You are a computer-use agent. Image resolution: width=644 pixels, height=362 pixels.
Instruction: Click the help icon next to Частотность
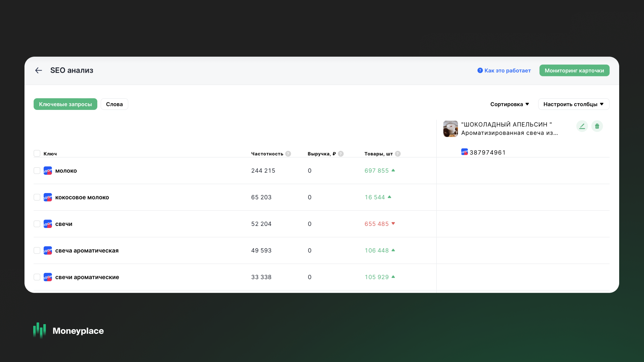(x=288, y=154)
